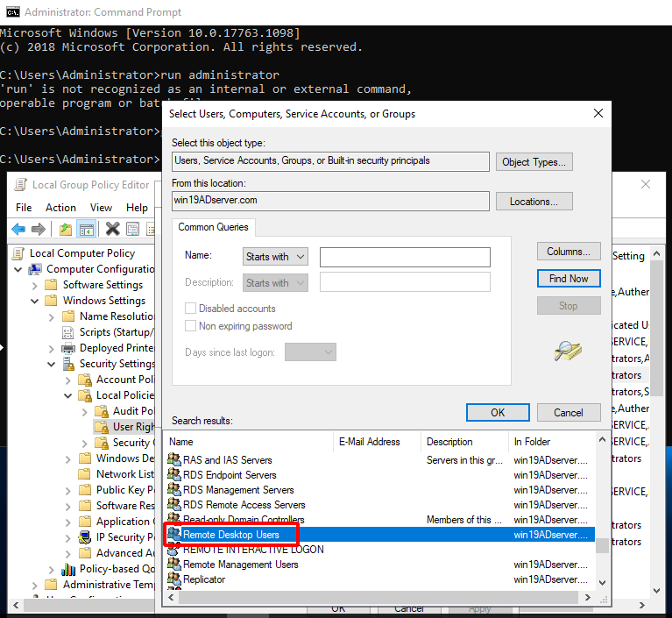This screenshot has height=618, width=672.
Task: Open the File menu
Action: 24,208
